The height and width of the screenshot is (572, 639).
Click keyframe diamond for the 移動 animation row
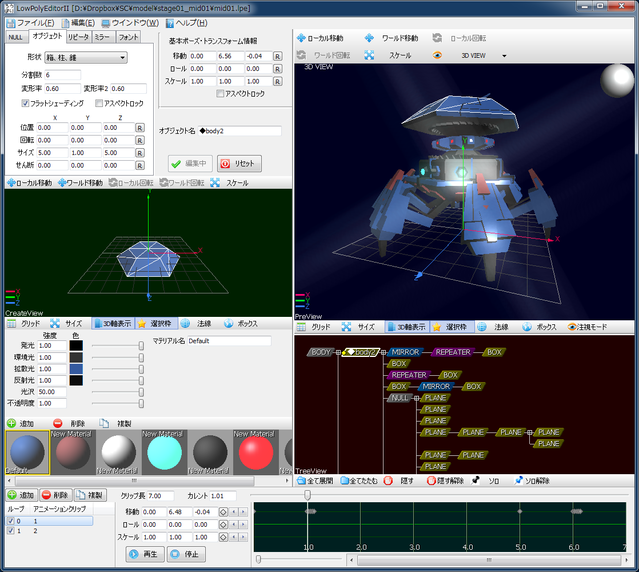223,512
